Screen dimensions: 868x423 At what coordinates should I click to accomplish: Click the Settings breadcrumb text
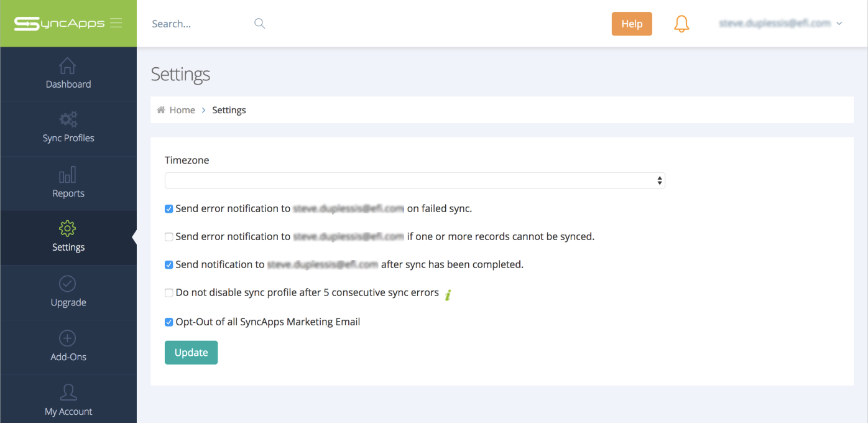[229, 110]
